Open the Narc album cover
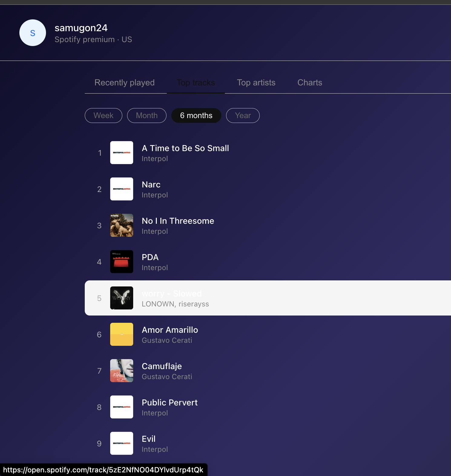 [x=122, y=189]
